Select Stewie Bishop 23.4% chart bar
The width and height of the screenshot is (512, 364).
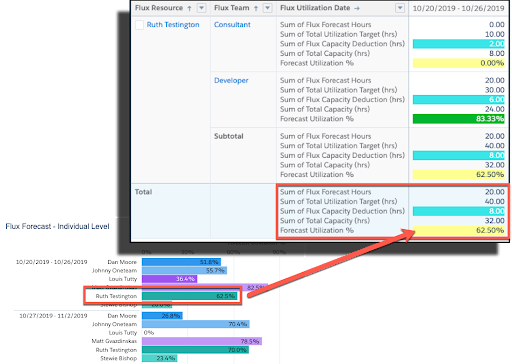pos(159,358)
